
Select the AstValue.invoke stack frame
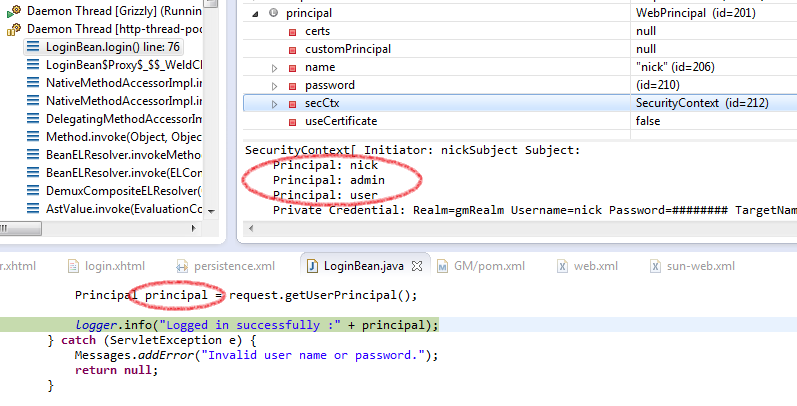124,209
